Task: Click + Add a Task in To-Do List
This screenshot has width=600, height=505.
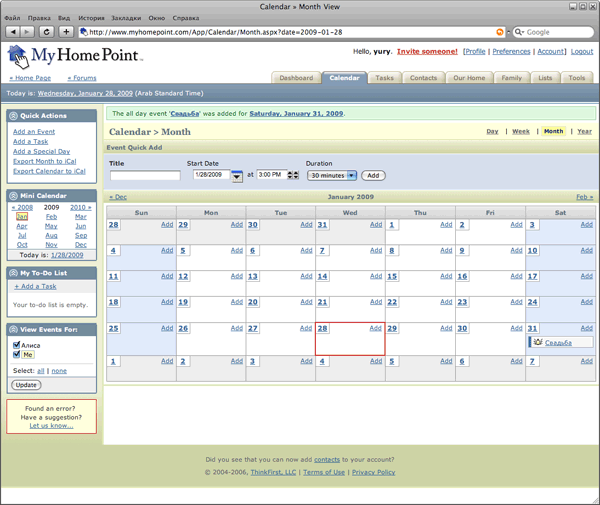Action: coord(35,287)
